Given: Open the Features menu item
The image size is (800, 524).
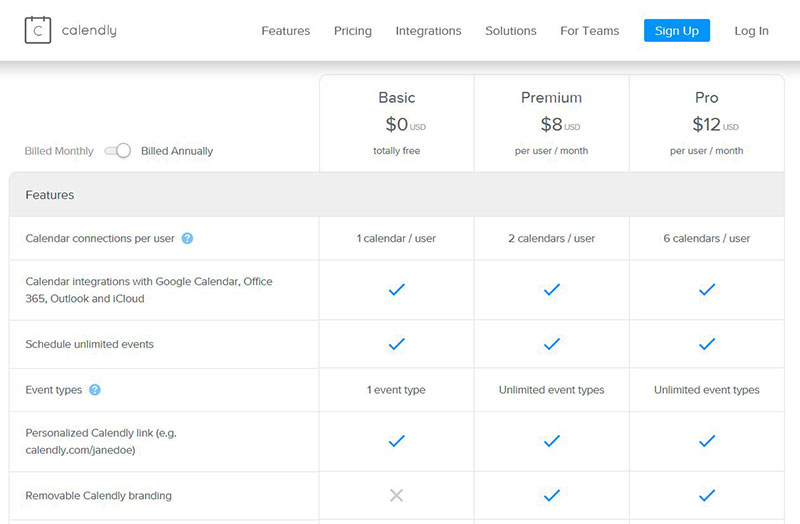Looking at the screenshot, I should [x=285, y=31].
